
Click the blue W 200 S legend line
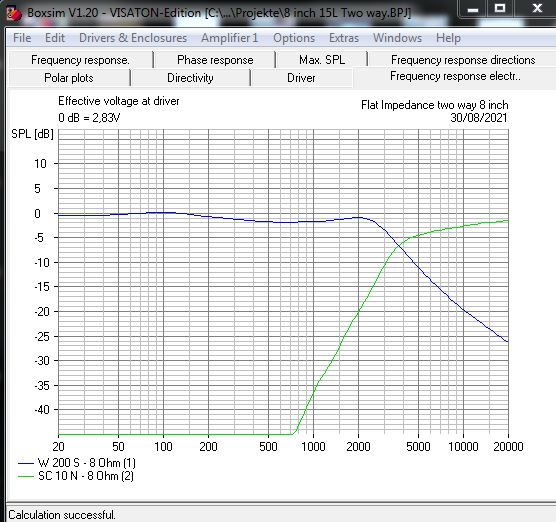coord(26,463)
